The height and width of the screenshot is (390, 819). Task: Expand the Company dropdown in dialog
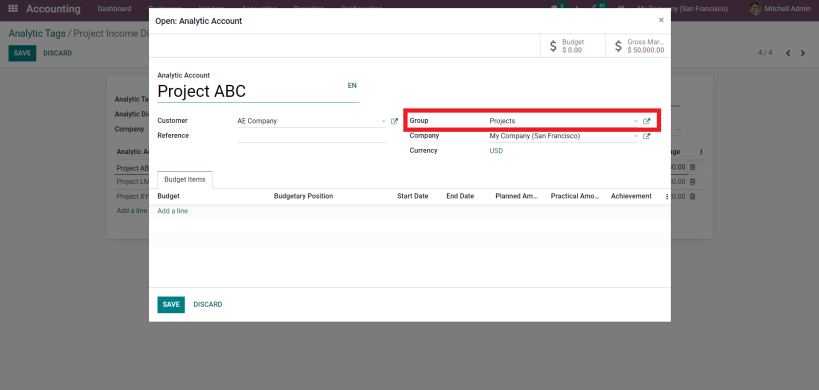[x=636, y=136]
